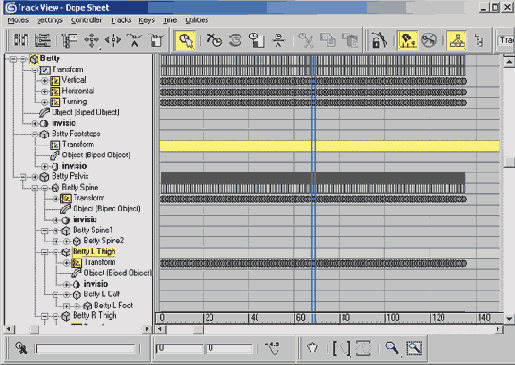Click the Filters icon in toolbar
Viewport: 515px width, 365px height.
[69, 40]
